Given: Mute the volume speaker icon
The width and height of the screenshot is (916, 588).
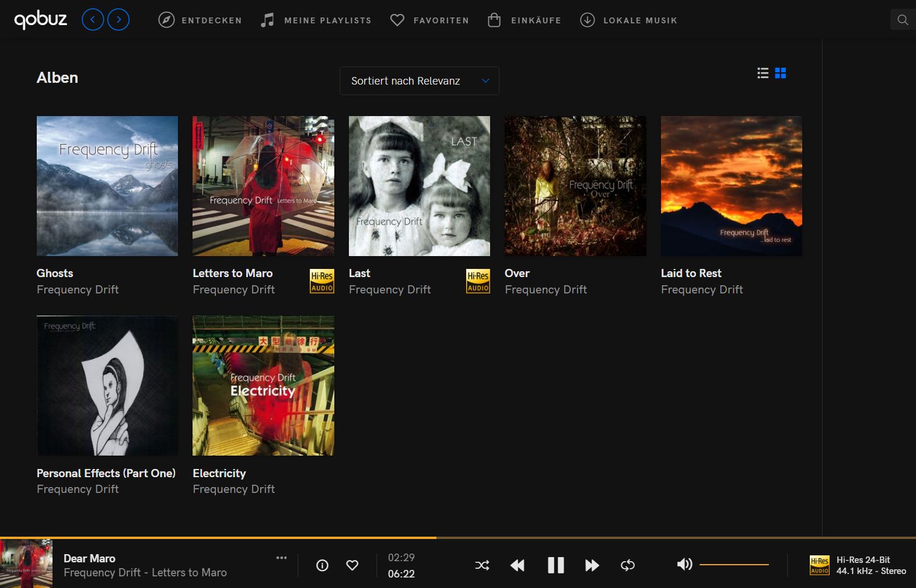Looking at the screenshot, I should [684, 564].
